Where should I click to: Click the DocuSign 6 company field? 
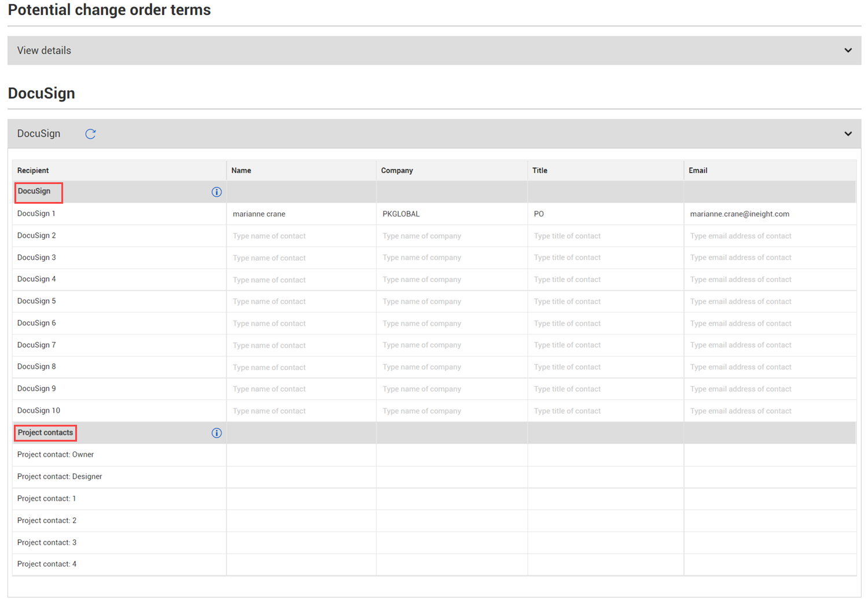(452, 324)
